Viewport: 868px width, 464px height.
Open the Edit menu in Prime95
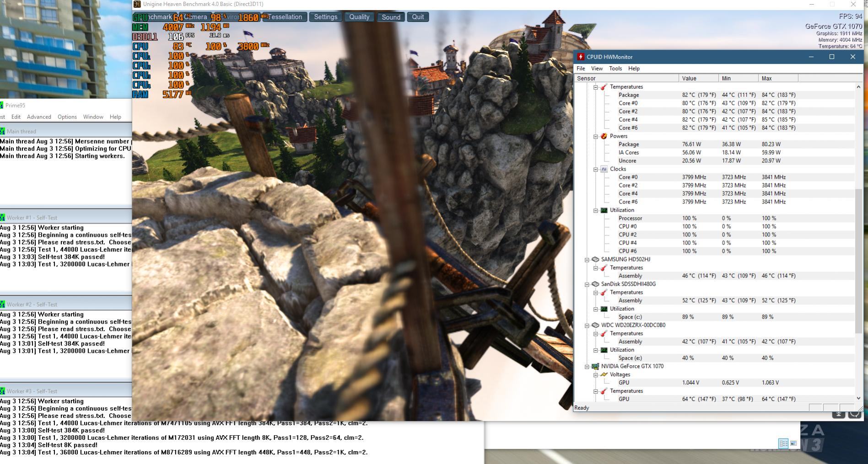(x=16, y=117)
